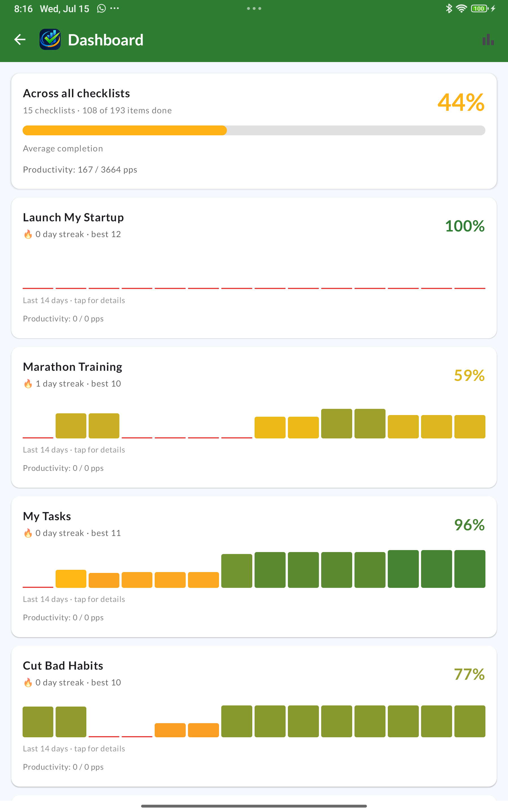508x812 pixels.
Task: Tap '0 day streak · best 11' text
Action: click(x=78, y=533)
